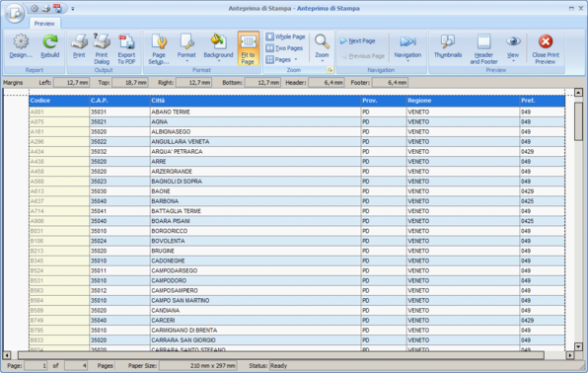Click the vertical scrollbar thumb
Image resolution: width=588 pixels, height=373 pixels.
coord(578,120)
